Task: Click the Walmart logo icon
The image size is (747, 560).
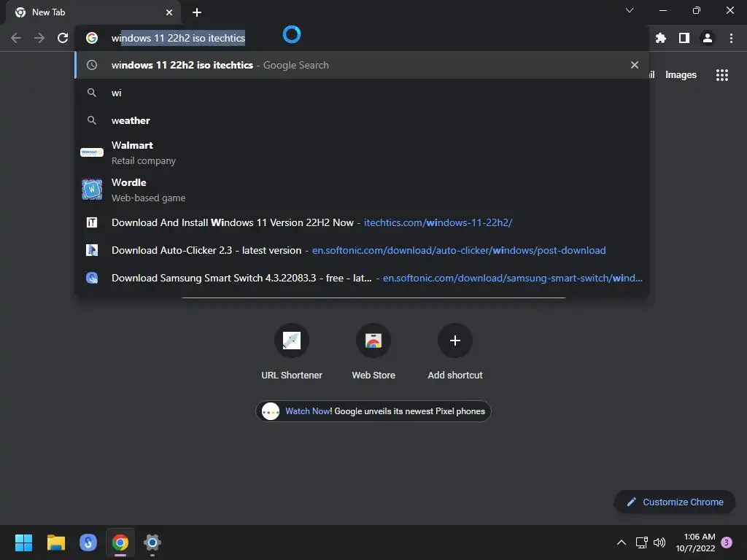Action: coord(92,152)
